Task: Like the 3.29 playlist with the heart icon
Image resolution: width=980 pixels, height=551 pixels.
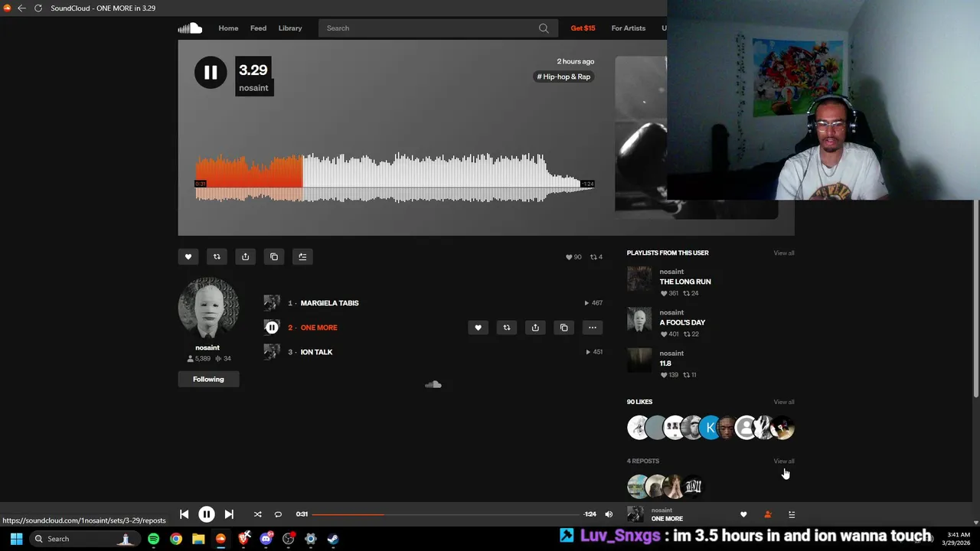Action: click(188, 257)
